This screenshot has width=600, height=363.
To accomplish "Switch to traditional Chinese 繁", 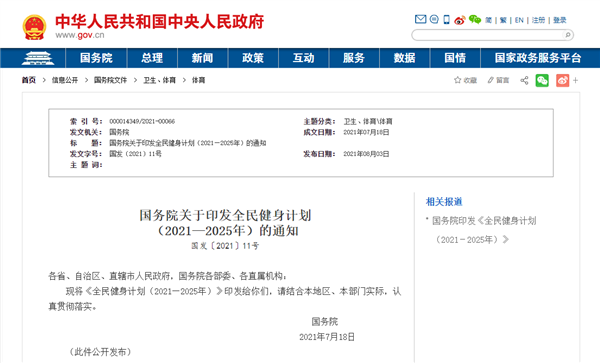I will point(503,20).
